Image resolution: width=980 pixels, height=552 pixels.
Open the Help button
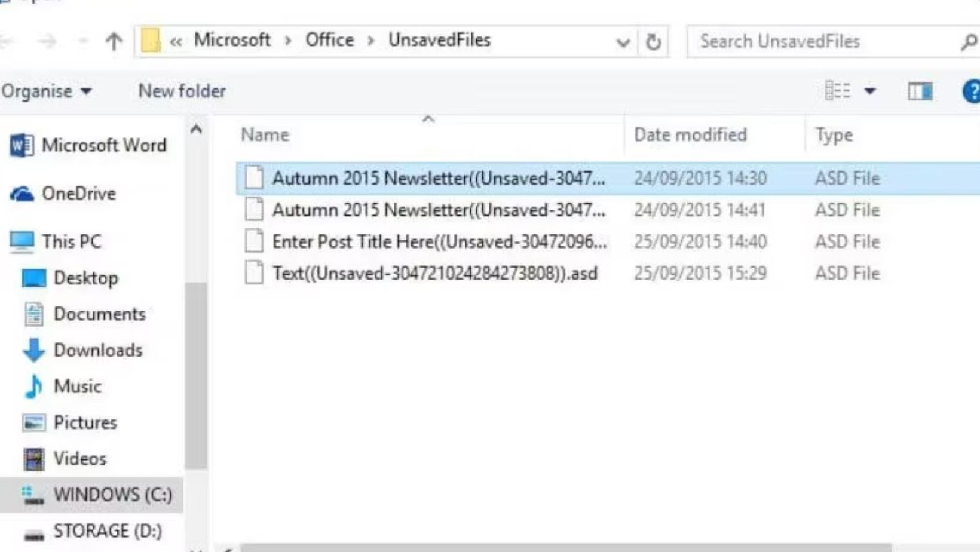click(x=971, y=91)
